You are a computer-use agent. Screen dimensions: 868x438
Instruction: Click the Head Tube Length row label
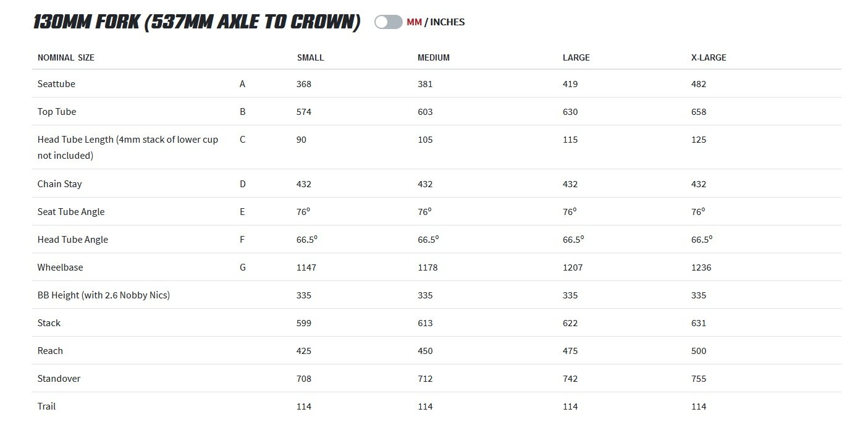tap(128, 148)
